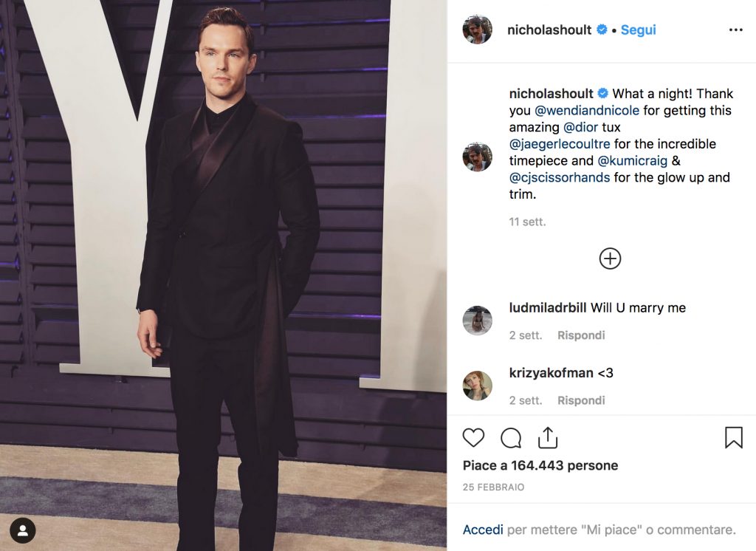Click the share (paper plane) icon
The height and width of the screenshot is (551, 756).
pos(547,437)
